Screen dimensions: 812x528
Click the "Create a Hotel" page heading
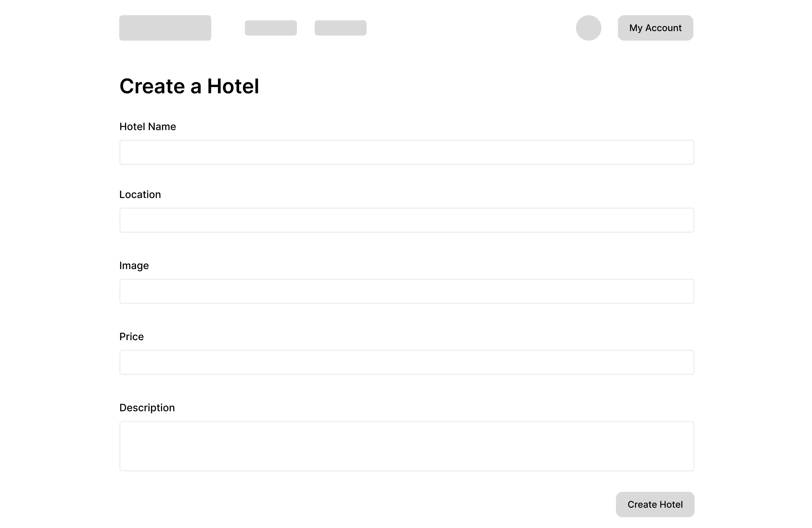tap(189, 86)
